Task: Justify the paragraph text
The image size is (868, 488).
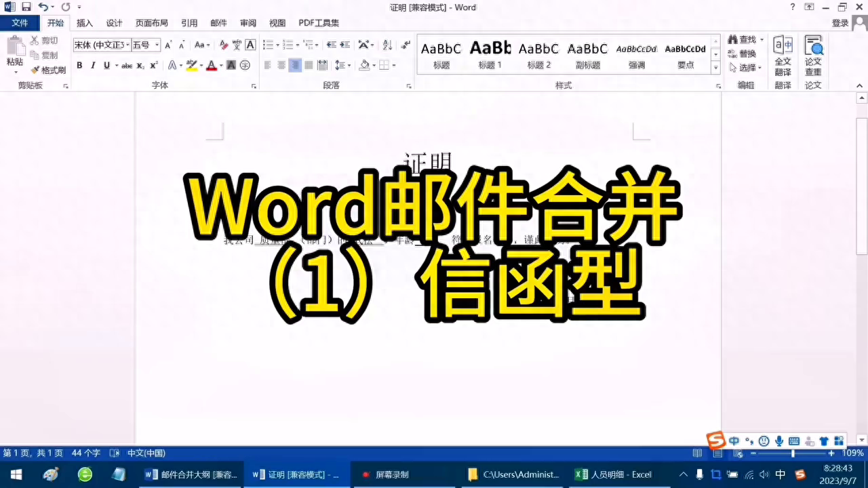Action: tap(309, 65)
